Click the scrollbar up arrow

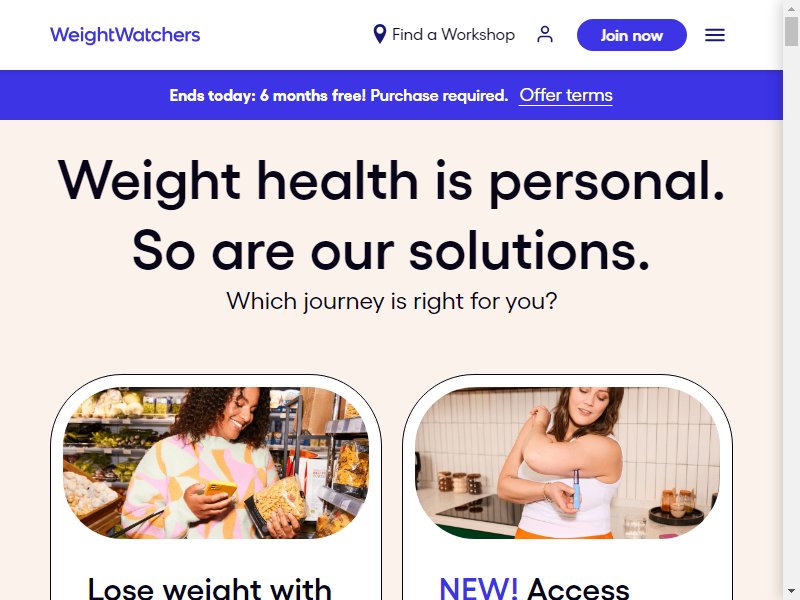tap(791, 8)
